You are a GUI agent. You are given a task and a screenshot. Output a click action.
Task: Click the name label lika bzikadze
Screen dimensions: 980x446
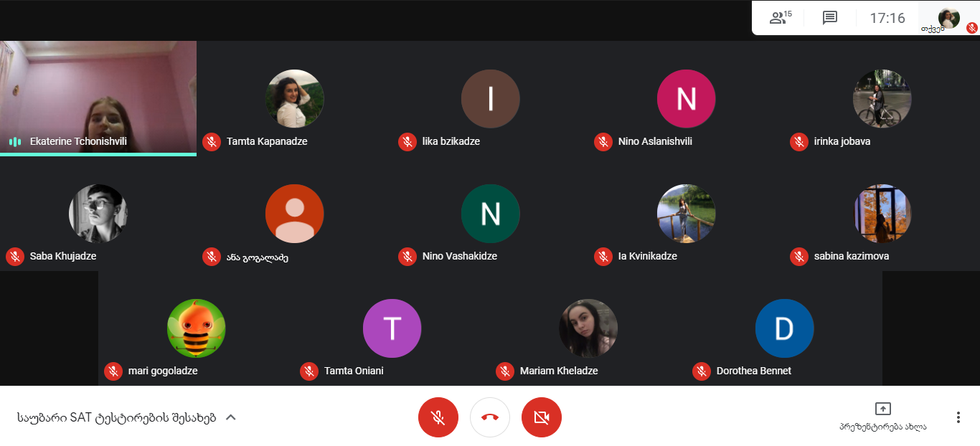(451, 142)
